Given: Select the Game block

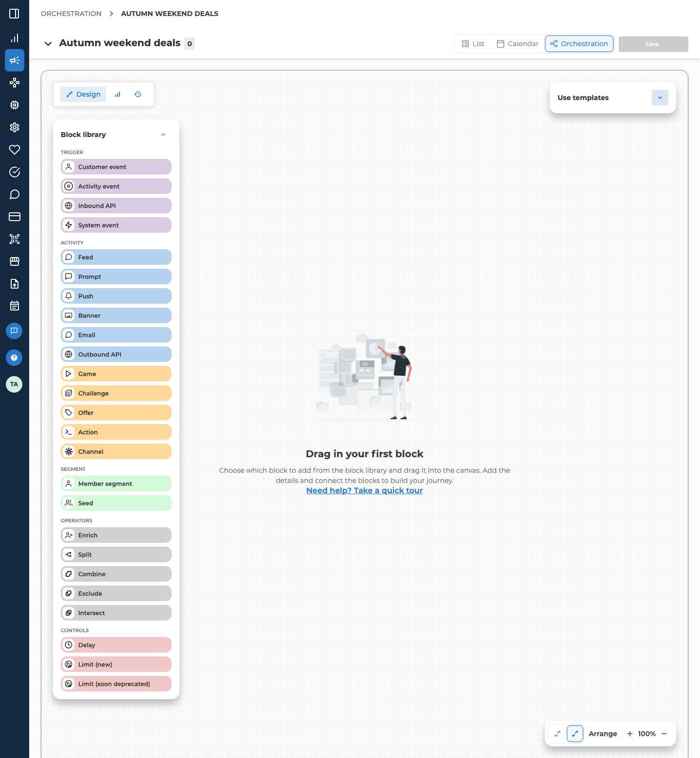Looking at the screenshot, I should point(116,374).
